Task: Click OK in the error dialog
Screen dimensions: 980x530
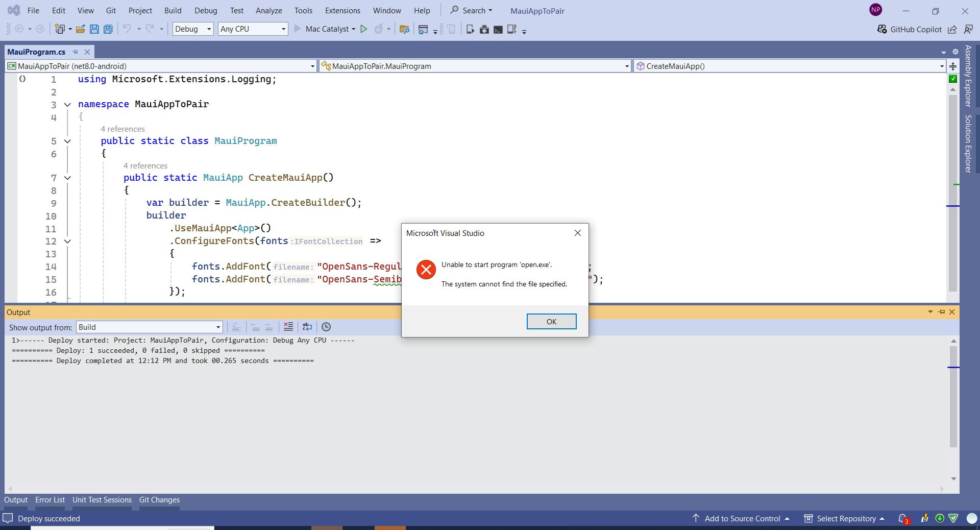Action: coord(551,321)
